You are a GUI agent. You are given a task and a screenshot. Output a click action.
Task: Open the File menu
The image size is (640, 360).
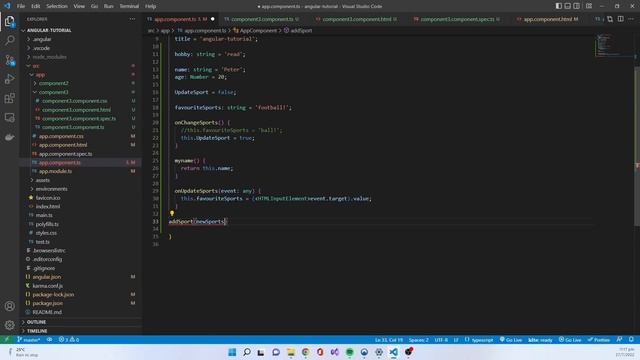click(21, 6)
